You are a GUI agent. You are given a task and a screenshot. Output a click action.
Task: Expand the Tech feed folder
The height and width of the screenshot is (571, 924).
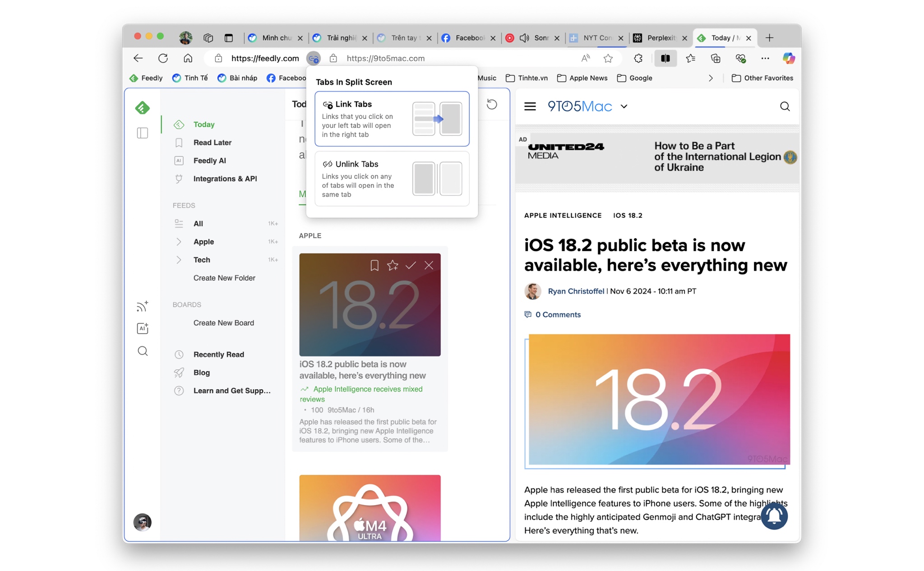pyautogui.click(x=179, y=260)
